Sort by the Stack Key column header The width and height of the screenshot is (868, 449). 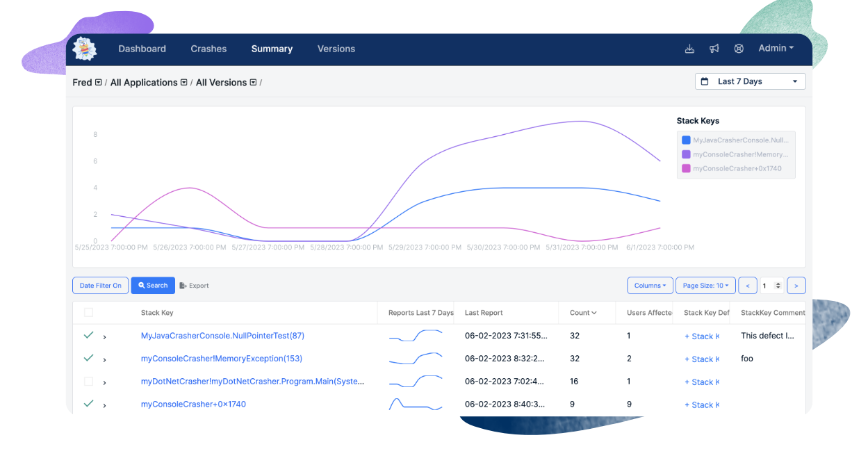click(157, 313)
